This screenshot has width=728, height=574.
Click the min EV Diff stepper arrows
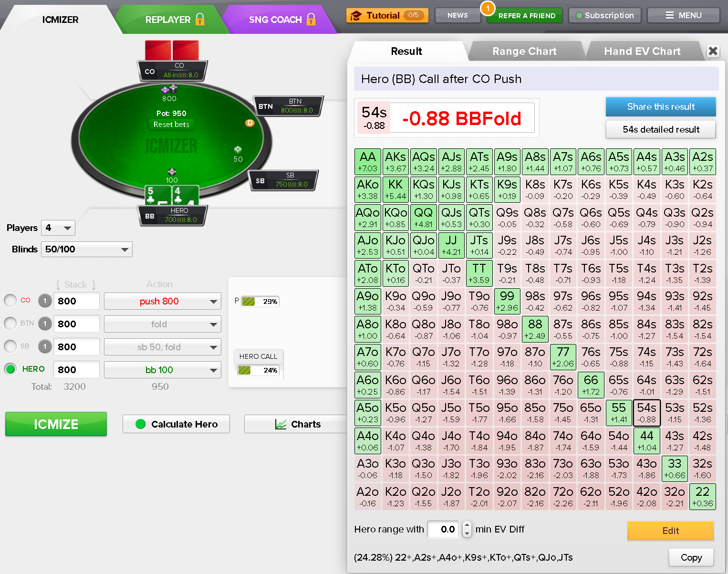[467, 529]
